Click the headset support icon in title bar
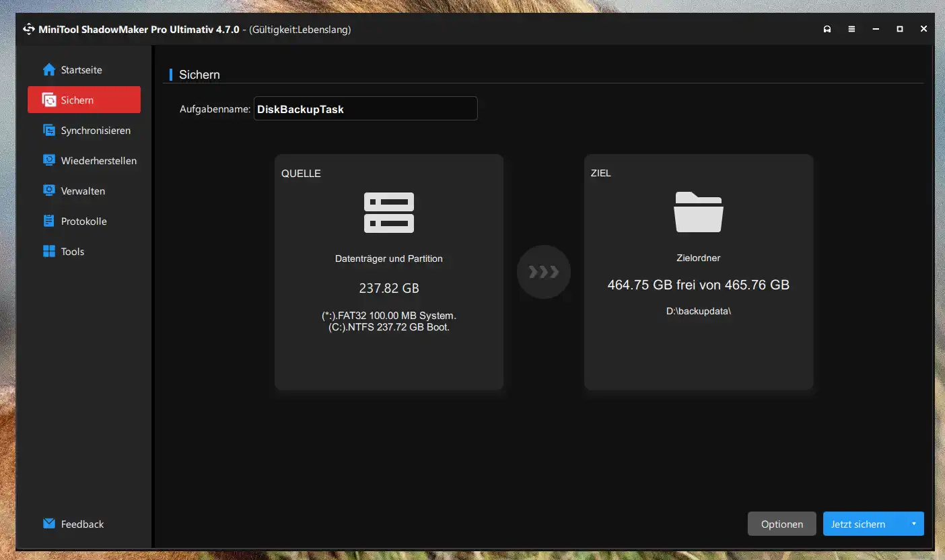Viewport: 945px width, 560px height. click(x=827, y=30)
